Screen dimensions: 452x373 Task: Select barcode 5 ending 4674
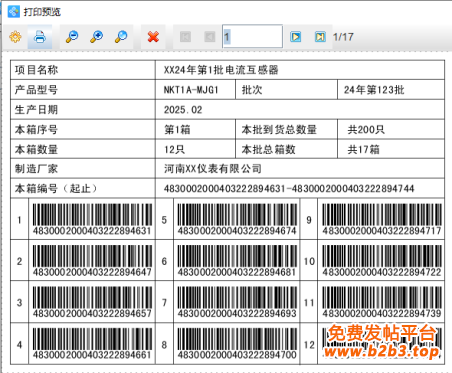[237, 219]
